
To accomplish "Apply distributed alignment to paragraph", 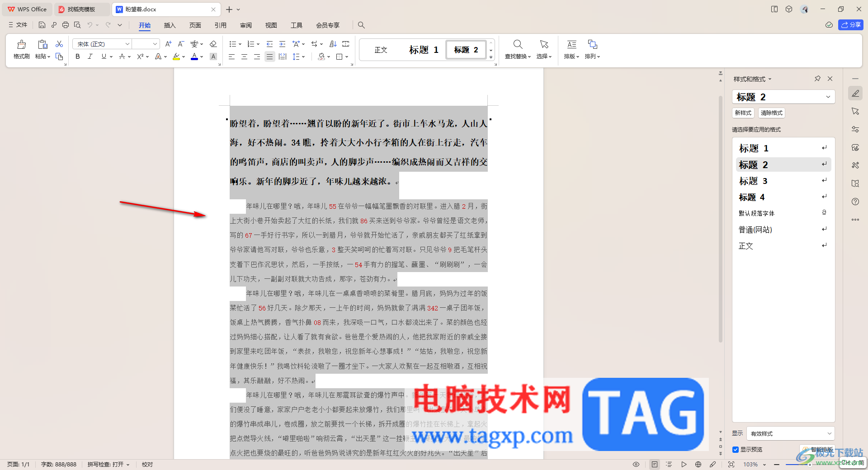I will [283, 56].
